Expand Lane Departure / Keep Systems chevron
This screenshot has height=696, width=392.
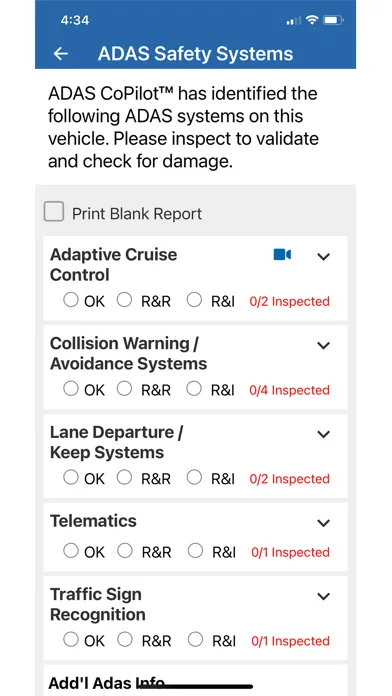coord(324,434)
